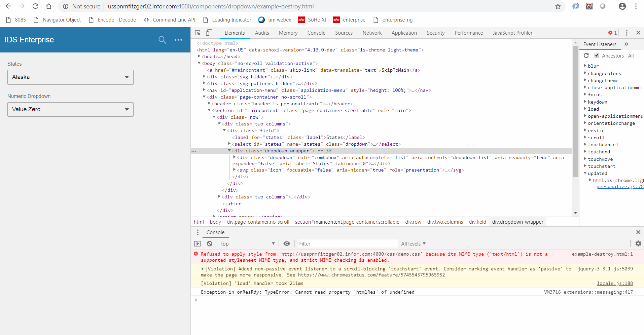Toggle the Ancestors checkbox in Event Listeners
Viewport: 644px width, 335px height.
[x=596, y=55]
